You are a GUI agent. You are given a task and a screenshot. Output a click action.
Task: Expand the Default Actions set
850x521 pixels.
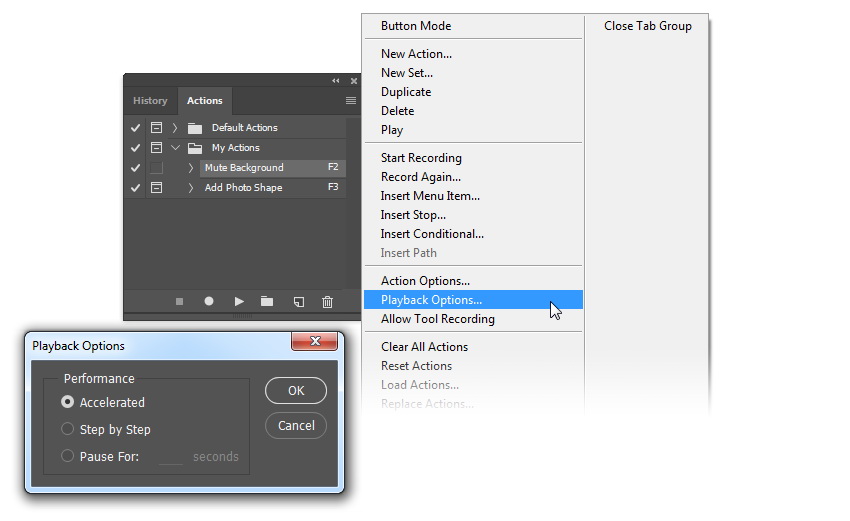(x=175, y=128)
